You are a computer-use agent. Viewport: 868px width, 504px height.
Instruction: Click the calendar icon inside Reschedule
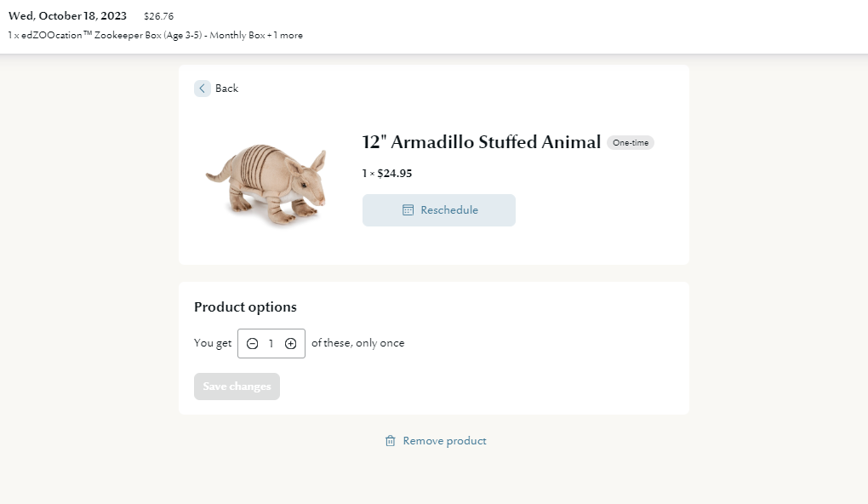(408, 210)
